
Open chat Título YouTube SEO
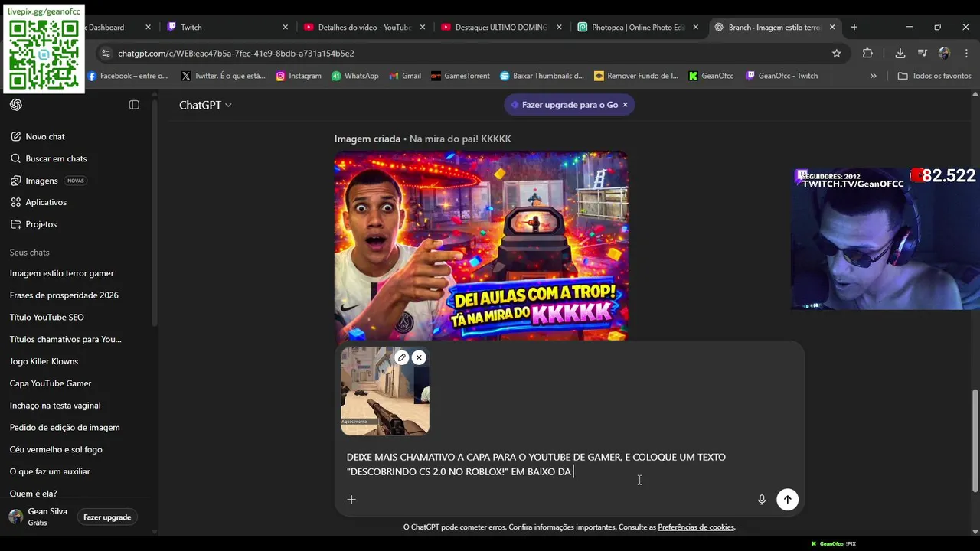(47, 317)
